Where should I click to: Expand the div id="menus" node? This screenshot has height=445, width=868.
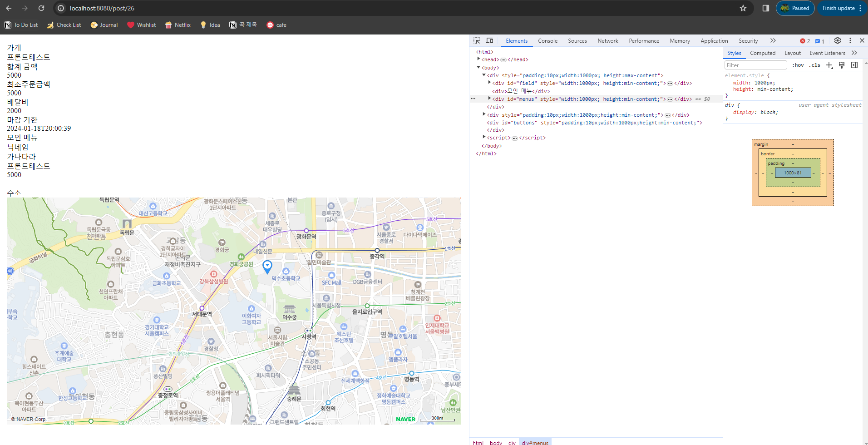[x=489, y=99]
